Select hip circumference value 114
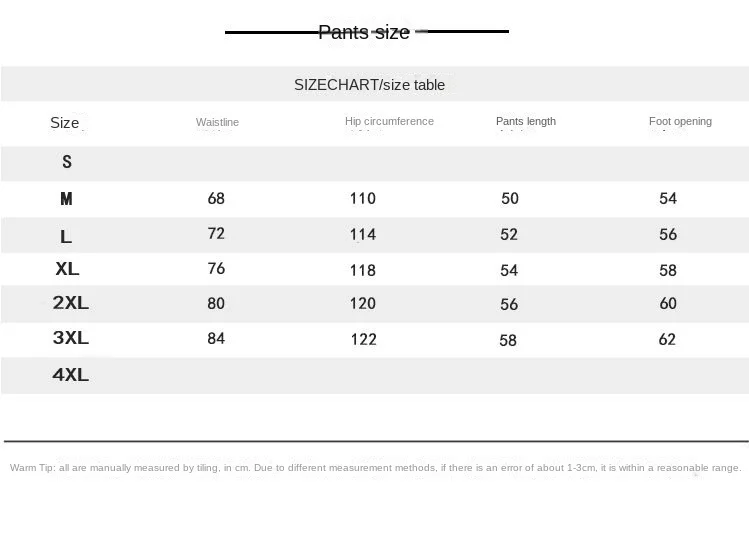749x537 pixels. click(x=363, y=234)
